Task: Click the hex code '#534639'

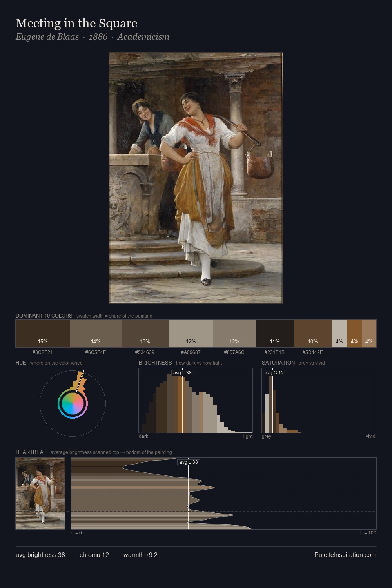Action: [145, 352]
